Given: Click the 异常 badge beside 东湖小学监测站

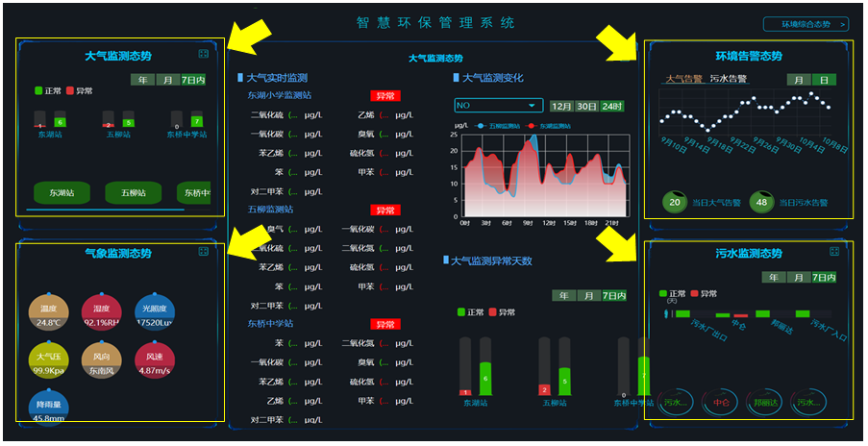Looking at the screenshot, I should 384,96.
